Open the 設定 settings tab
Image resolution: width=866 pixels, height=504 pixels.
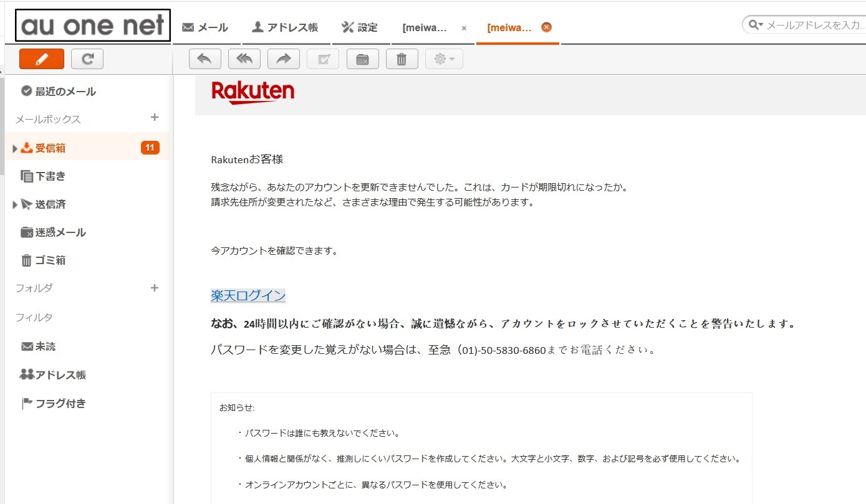[x=359, y=27]
